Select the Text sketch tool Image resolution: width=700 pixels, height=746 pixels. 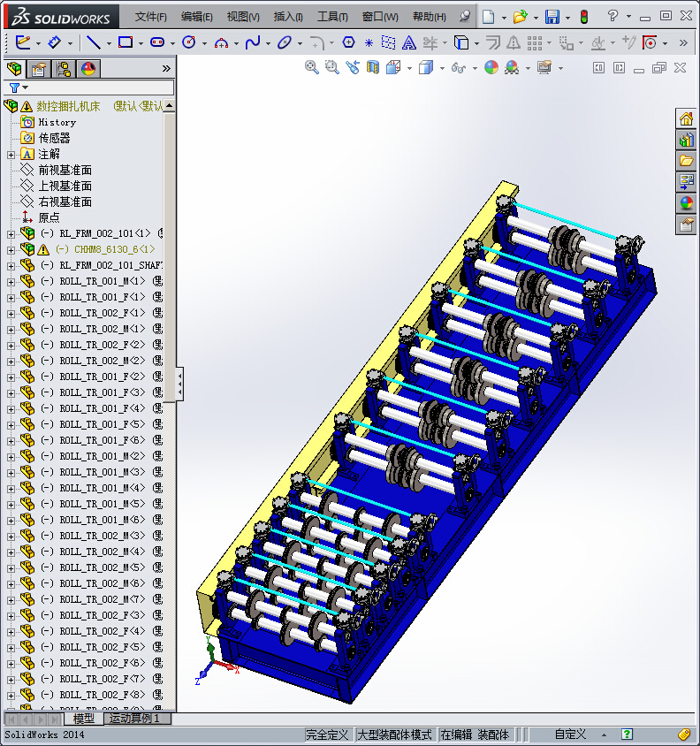(408, 42)
